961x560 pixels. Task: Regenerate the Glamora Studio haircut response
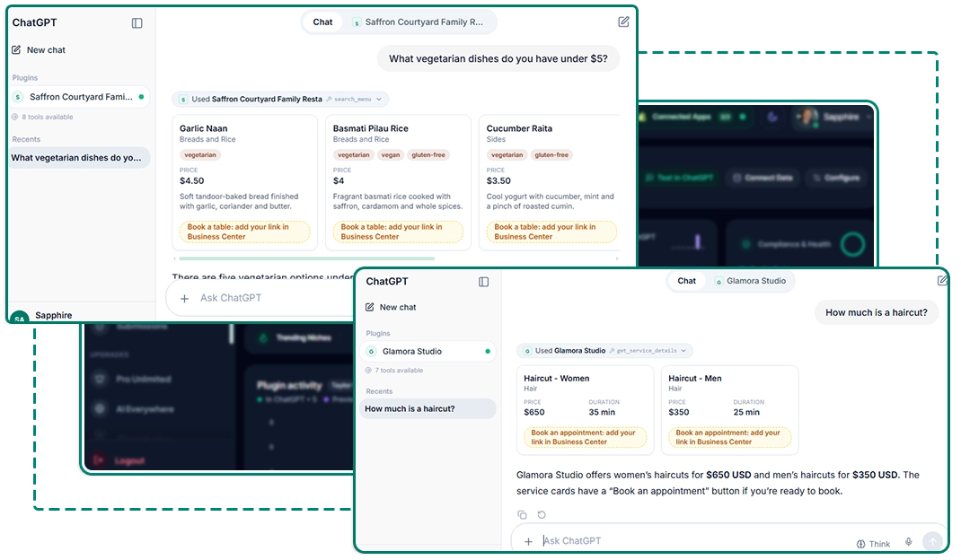pyautogui.click(x=542, y=514)
